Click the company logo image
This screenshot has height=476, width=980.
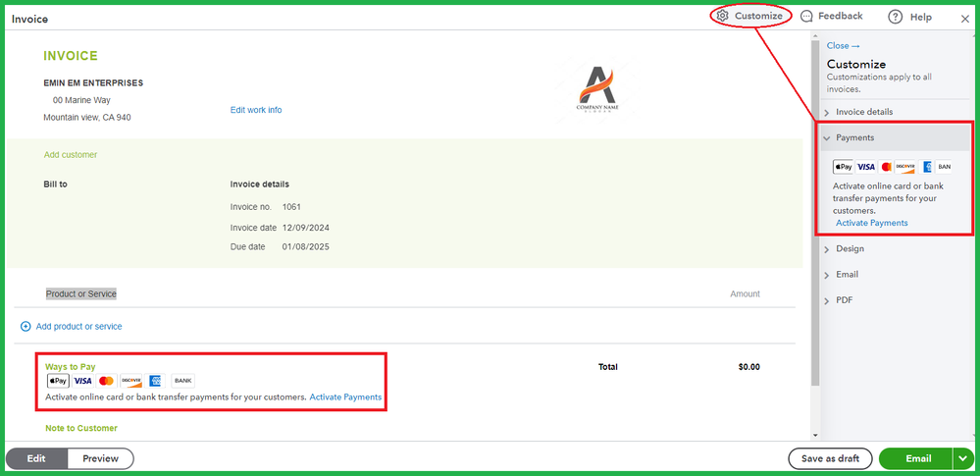click(x=596, y=87)
